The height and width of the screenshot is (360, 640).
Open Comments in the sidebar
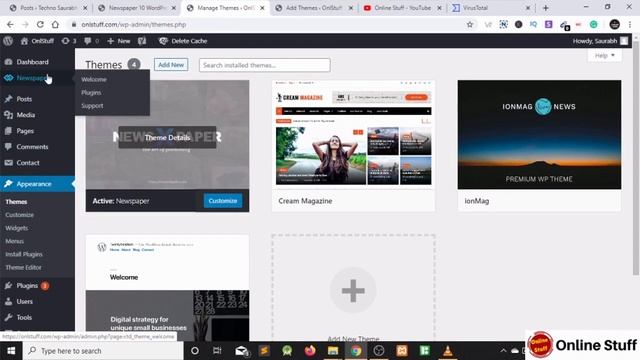[32, 147]
